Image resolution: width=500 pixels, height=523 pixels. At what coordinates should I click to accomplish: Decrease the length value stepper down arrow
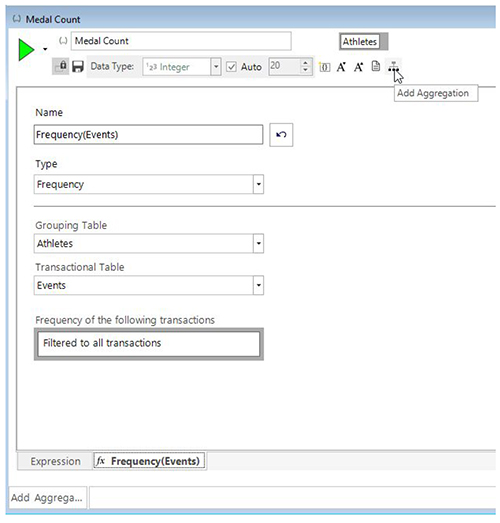pyautogui.click(x=305, y=70)
